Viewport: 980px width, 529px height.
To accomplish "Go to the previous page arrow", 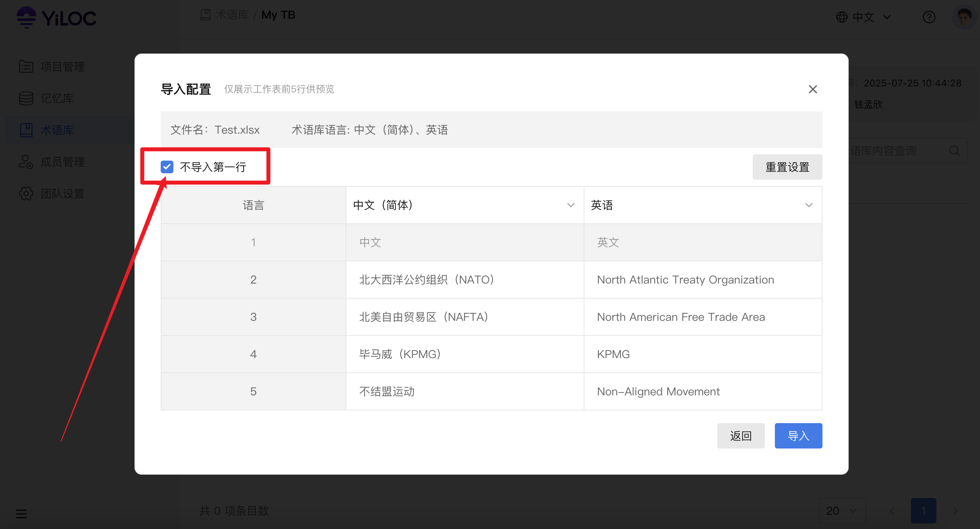I will 892,511.
